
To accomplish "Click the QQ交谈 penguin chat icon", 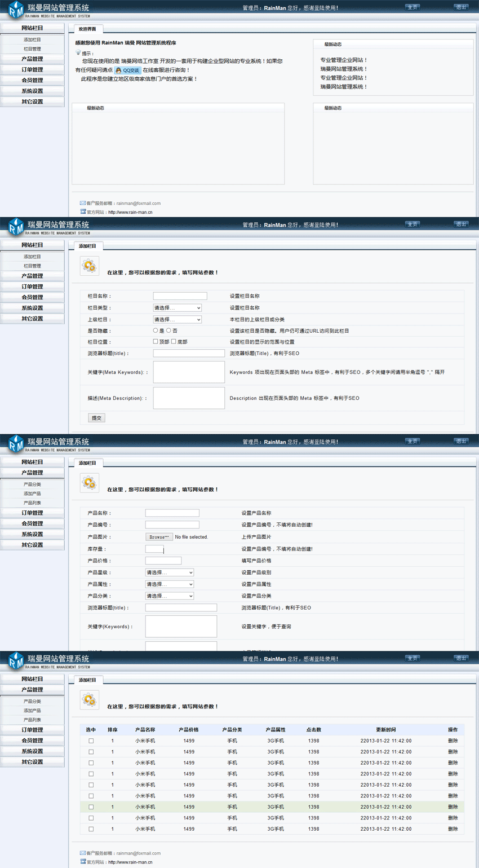I will [x=119, y=71].
